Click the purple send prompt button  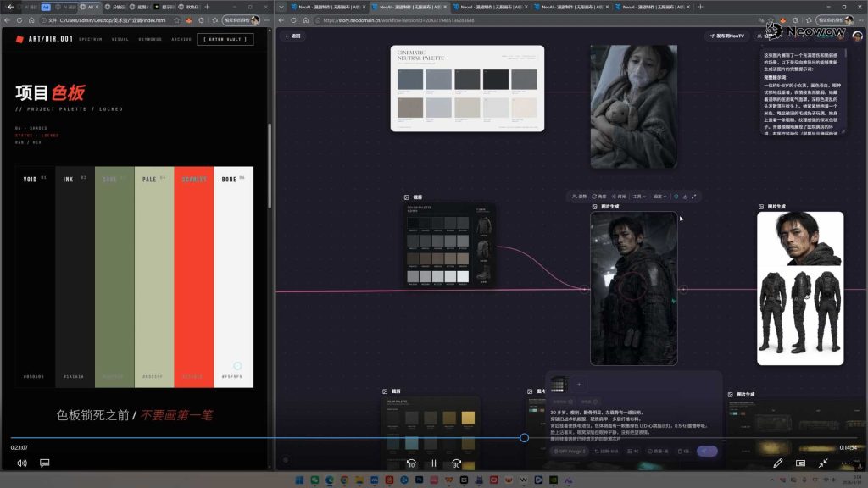tap(707, 452)
